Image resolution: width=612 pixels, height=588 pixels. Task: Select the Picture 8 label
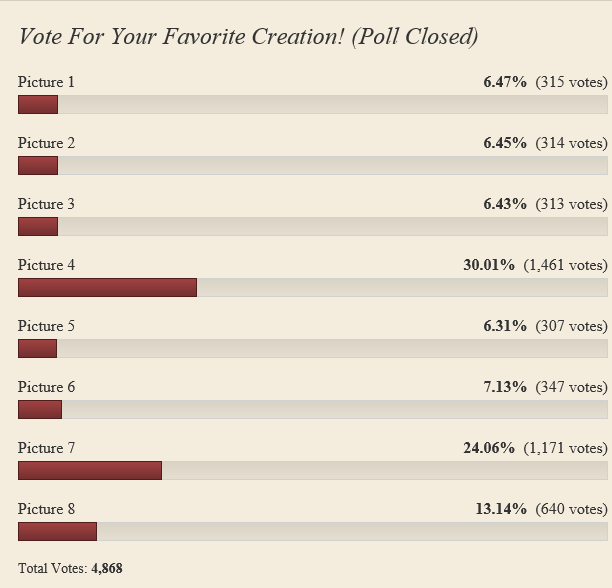pos(46,509)
